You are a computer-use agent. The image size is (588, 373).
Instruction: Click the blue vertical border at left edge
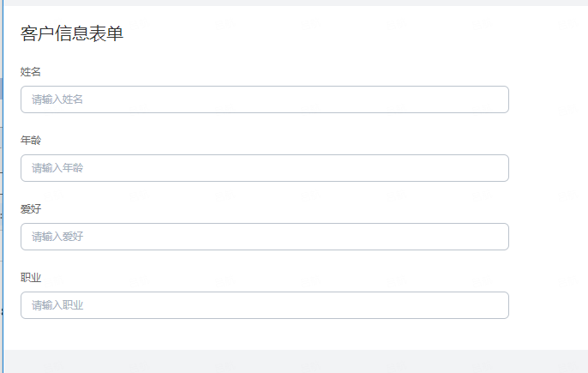click(3, 187)
